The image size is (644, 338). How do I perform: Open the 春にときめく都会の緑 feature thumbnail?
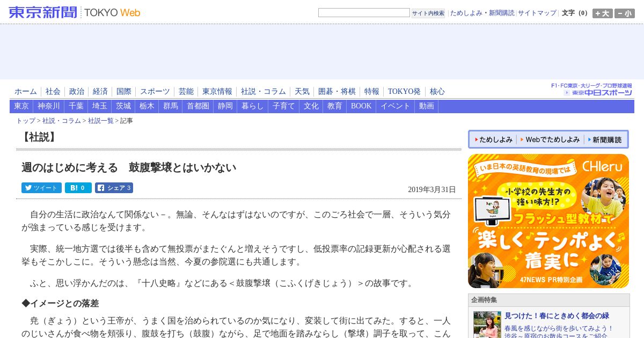point(487,324)
